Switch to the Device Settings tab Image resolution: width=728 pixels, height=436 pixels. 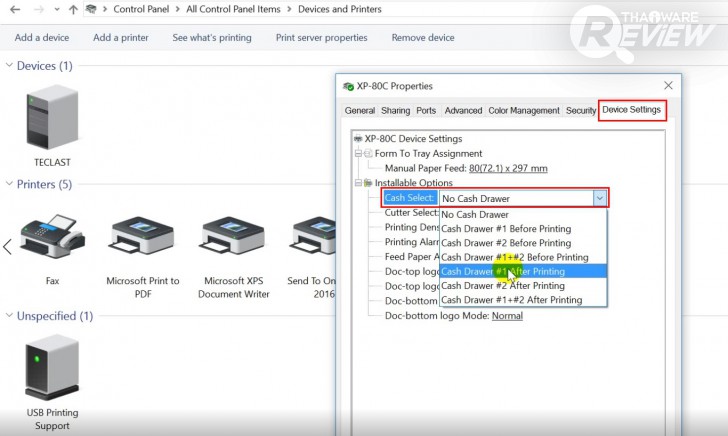tap(631, 110)
